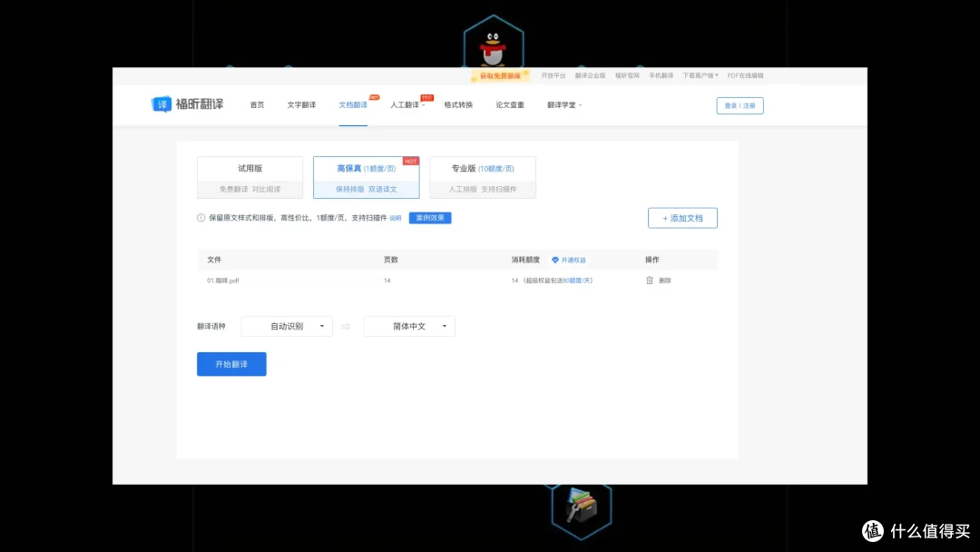Screen dimensions: 980x552
Task: Select the 高保真 plan tab
Action: point(367,178)
